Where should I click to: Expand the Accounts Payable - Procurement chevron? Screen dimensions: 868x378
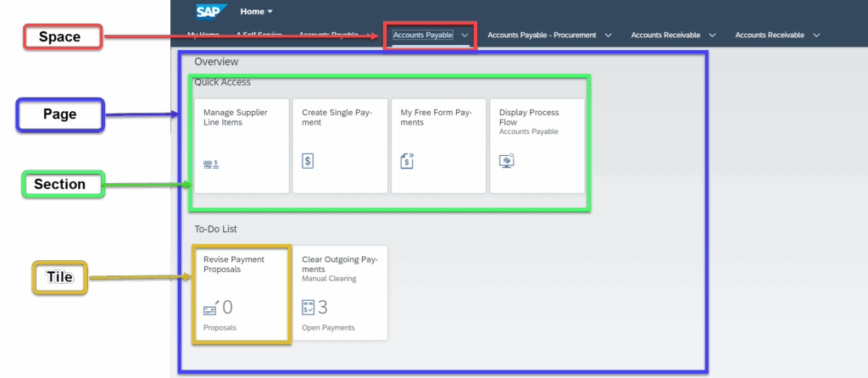pyautogui.click(x=606, y=36)
